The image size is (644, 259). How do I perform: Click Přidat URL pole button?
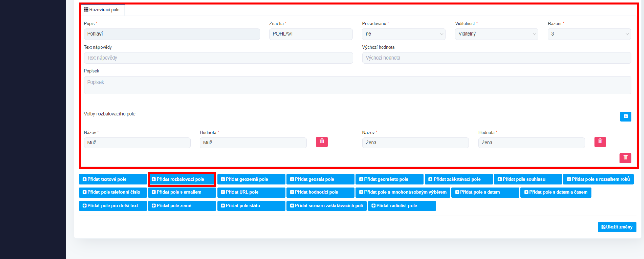pyautogui.click(x=251, y=192)
